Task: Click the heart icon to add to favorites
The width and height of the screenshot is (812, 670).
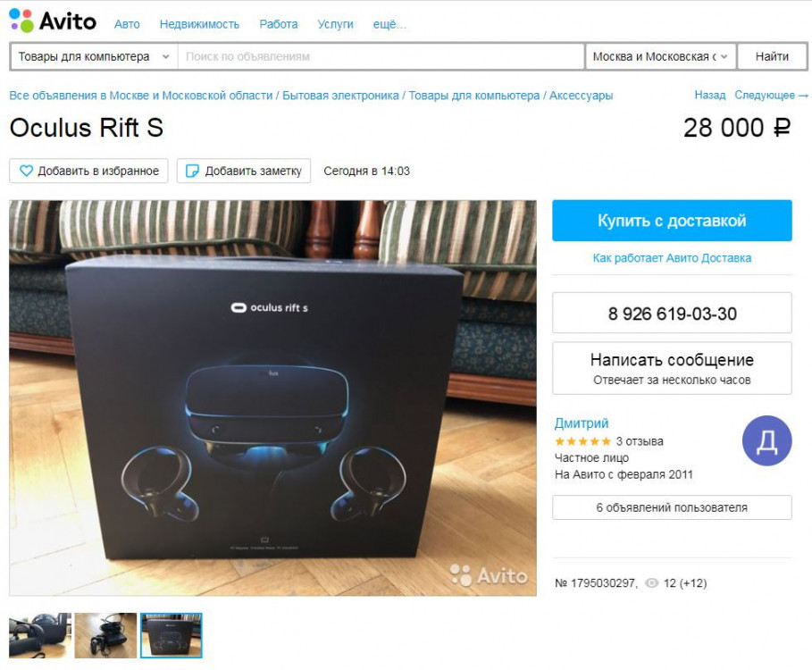Action: pos(26,171)
